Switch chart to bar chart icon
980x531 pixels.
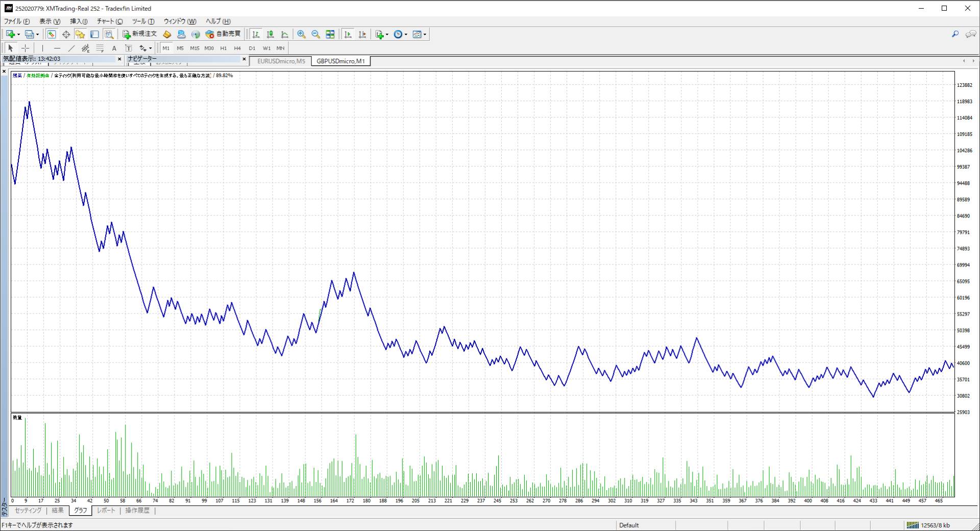[256, 34]
